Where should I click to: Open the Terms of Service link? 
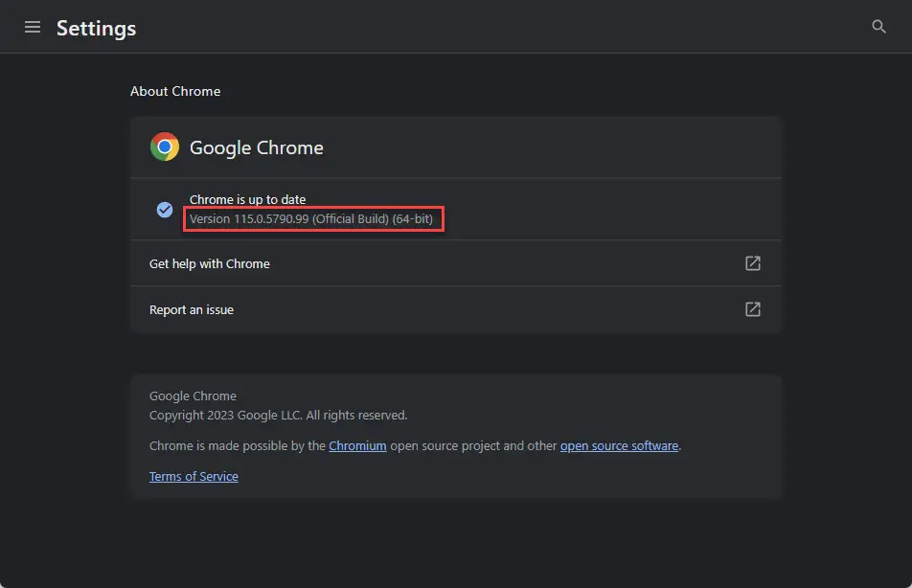click(194, 477)
